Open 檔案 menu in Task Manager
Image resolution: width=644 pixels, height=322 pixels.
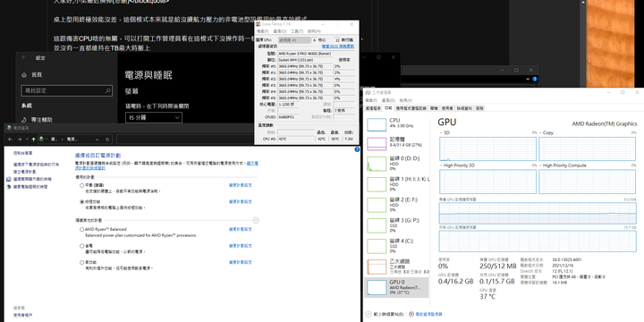click(371, 100)
